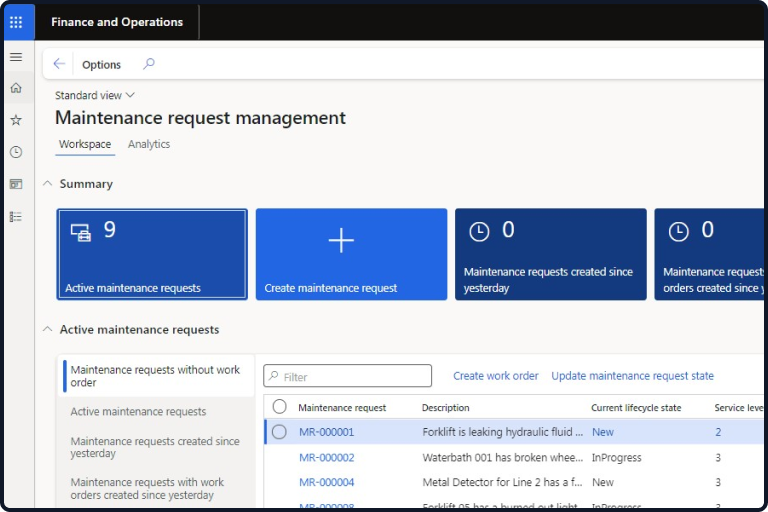
Task: Click the Create maintenance request tile
Action: pyautogui.click(x=351, y=254)
